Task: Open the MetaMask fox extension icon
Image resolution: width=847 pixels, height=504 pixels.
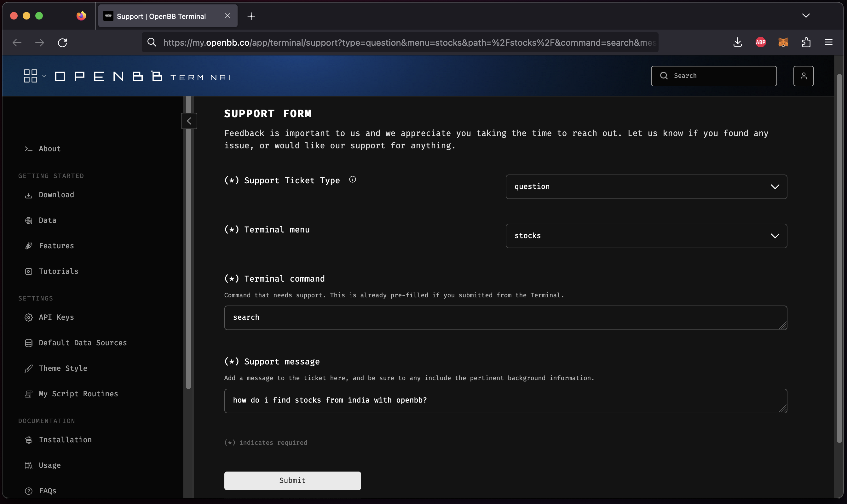Action: click(x=783, y=43)
